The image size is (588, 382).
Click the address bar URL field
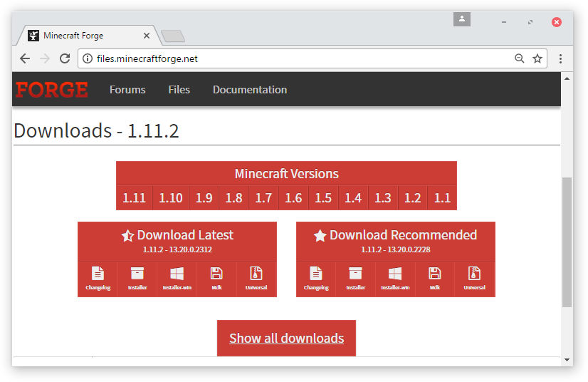(x=299, y=58)
